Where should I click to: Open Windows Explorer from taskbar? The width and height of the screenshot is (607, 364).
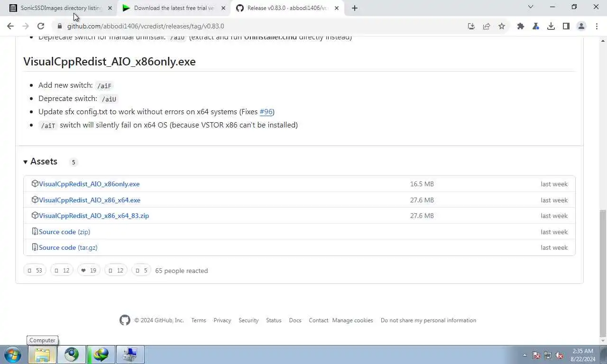tap(42, 355)
